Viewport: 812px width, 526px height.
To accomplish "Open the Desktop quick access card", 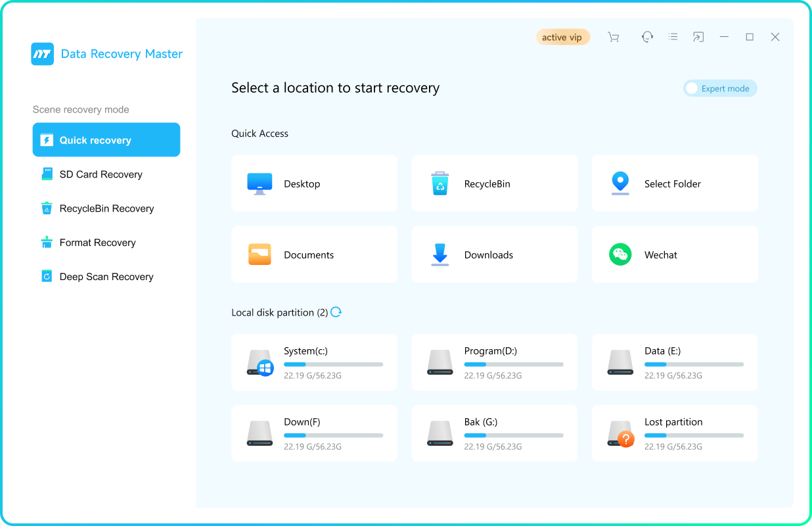I will click(314, 183).
